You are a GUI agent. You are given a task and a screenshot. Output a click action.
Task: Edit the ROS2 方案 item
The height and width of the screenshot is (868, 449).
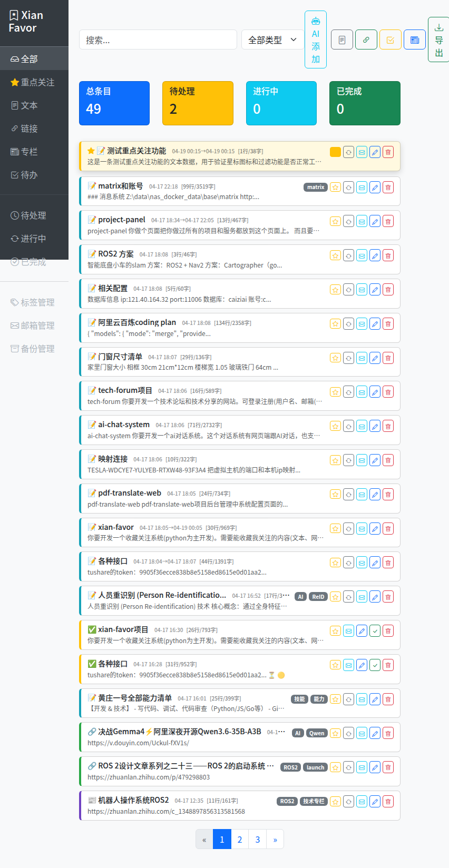[x=375, y=255]
